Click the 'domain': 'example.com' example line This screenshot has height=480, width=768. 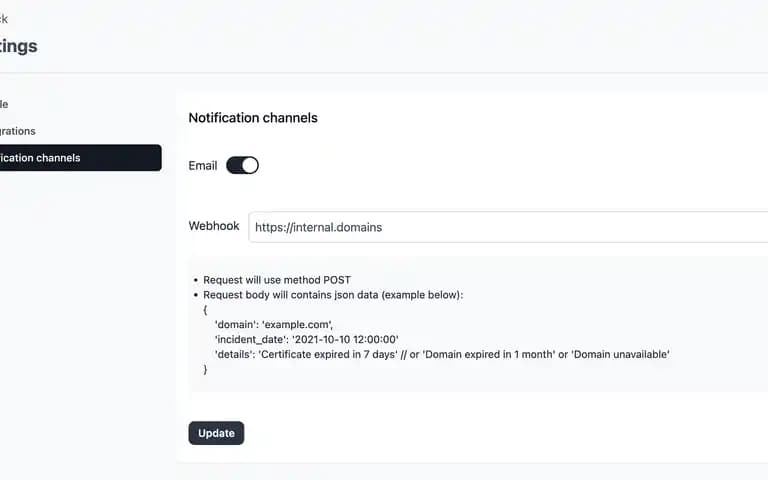274,325
